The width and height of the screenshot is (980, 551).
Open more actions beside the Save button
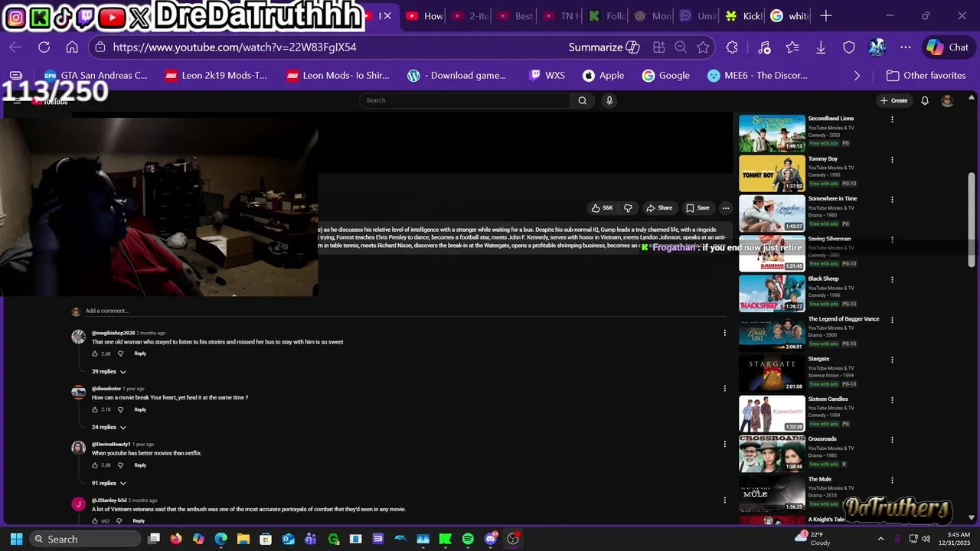point(726,208)
